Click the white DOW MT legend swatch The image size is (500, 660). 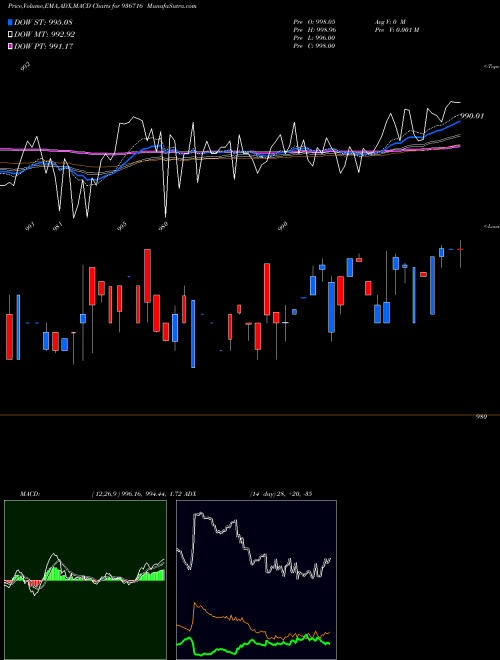click(x=11, y=35)
